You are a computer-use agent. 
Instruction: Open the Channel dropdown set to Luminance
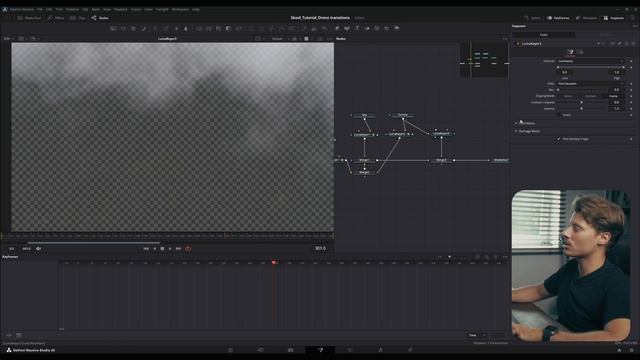(x=590, y=61)
